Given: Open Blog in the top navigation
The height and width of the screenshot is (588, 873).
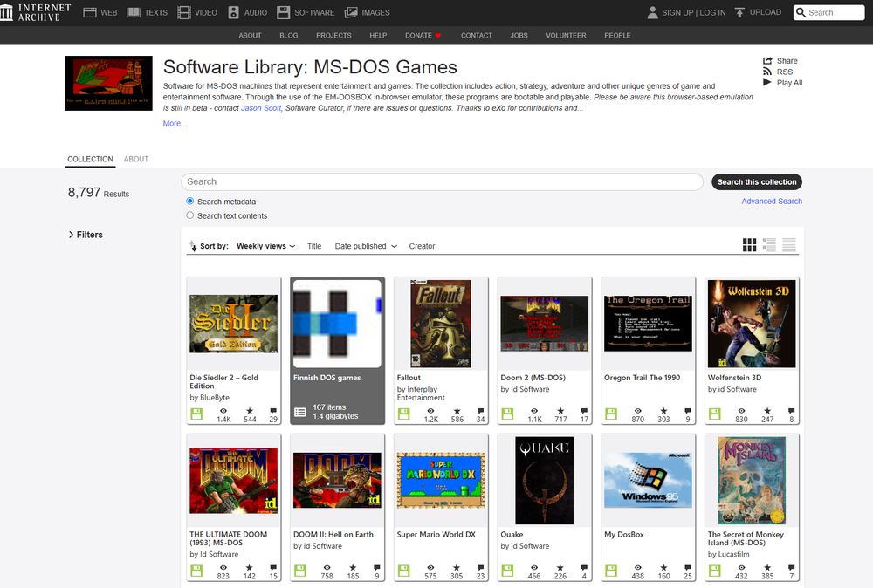Looking at the screenshot, I should (288, 36).
